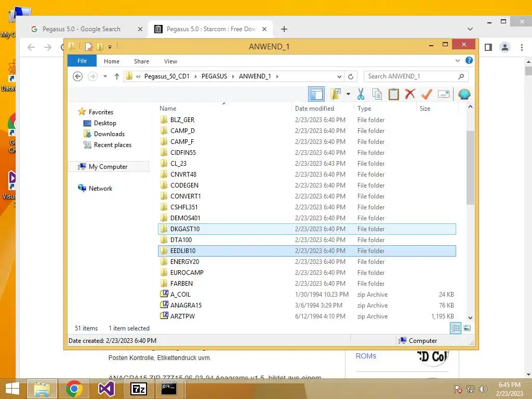Select the ARZTPW zip archive
This screenshot has height=399, width=532.
[307, 316]
